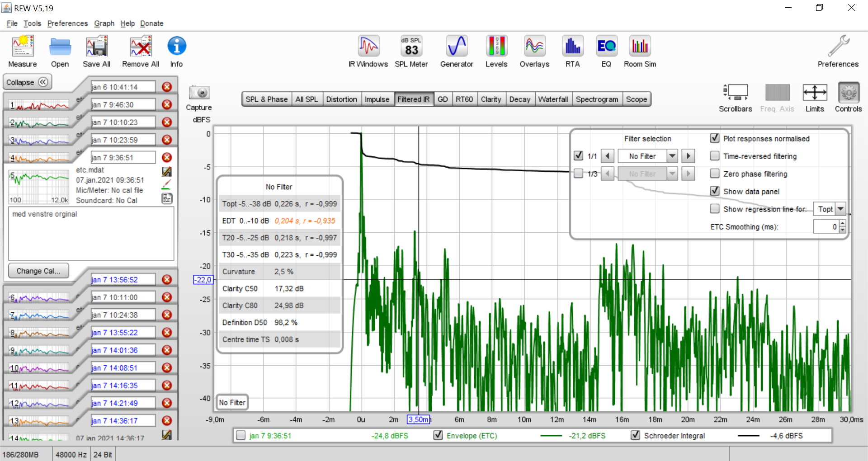
Task: Click the Schroeder Integral black line swatch
Action: click(748, 435)
